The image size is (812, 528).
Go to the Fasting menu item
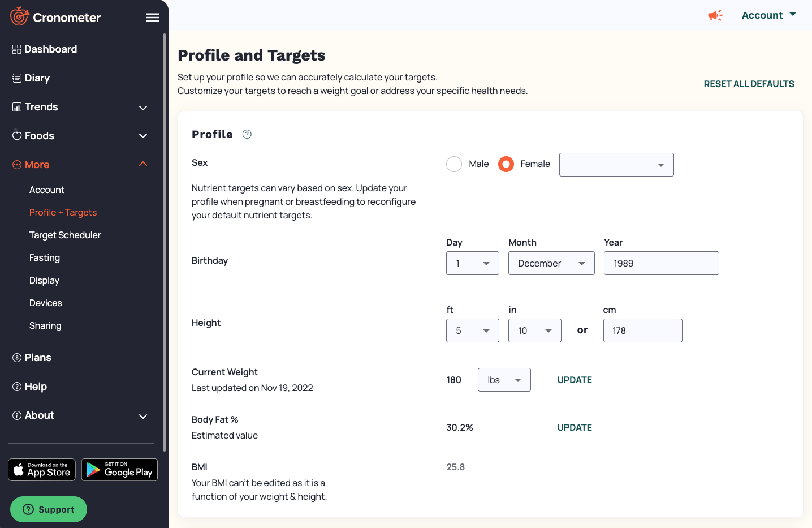45,257
